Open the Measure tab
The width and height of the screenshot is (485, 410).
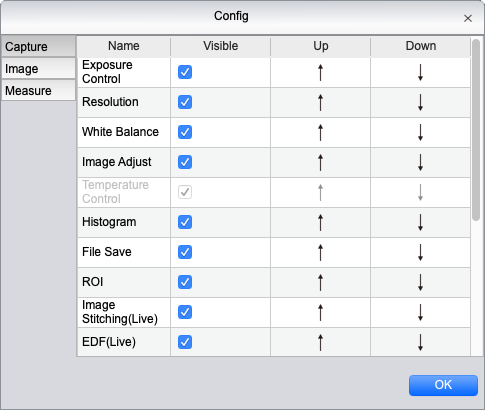38,90
